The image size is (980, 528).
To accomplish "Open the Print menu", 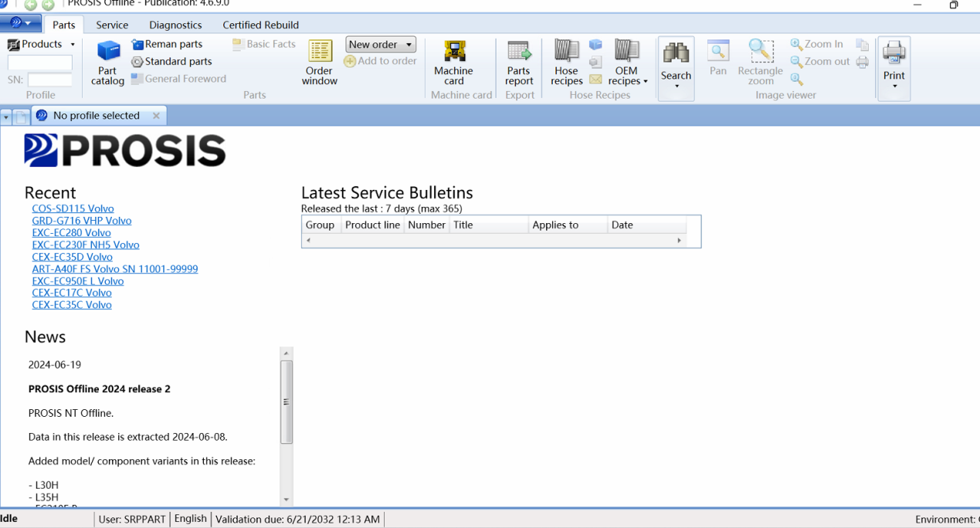I will (x=894, y=68).
